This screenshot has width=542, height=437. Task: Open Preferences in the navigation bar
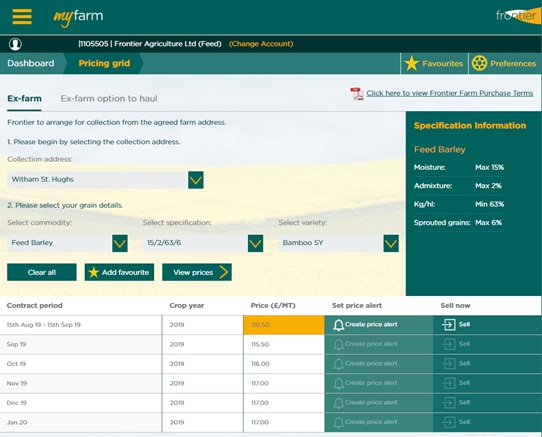(x=505, y=64)
